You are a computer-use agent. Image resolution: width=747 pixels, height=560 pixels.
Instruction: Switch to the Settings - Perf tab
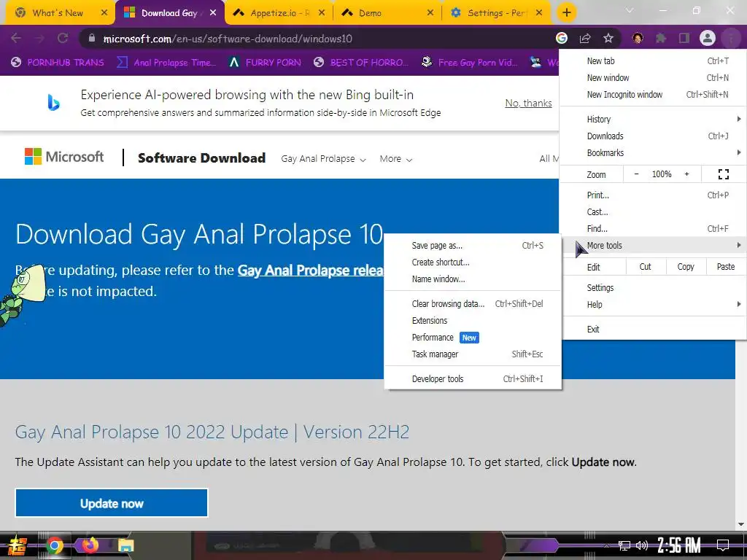coord(497,13)
